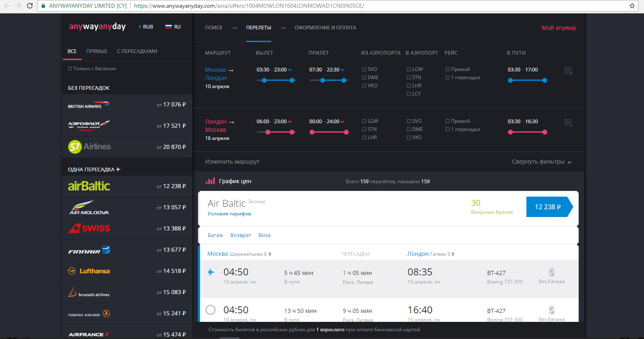Select Air Moldova airline logo
The height and width of the screenshot is (339, 644).
point(89,207)
